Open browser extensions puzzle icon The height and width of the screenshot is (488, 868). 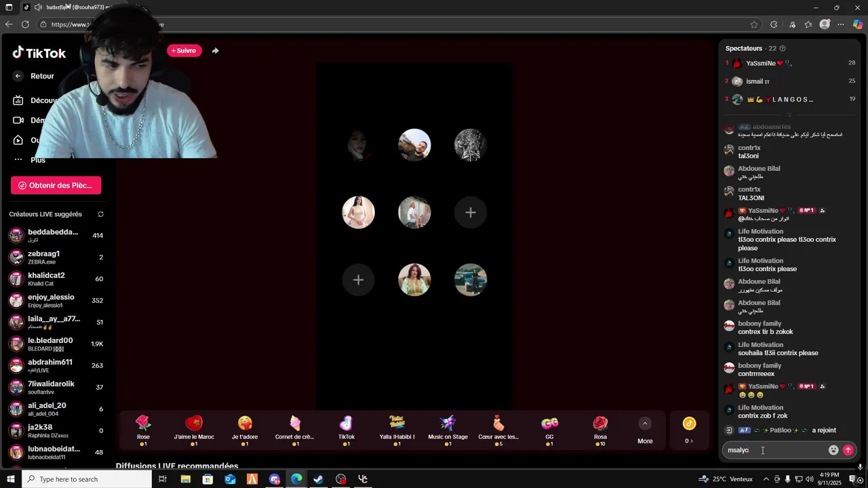pos(774,24)
